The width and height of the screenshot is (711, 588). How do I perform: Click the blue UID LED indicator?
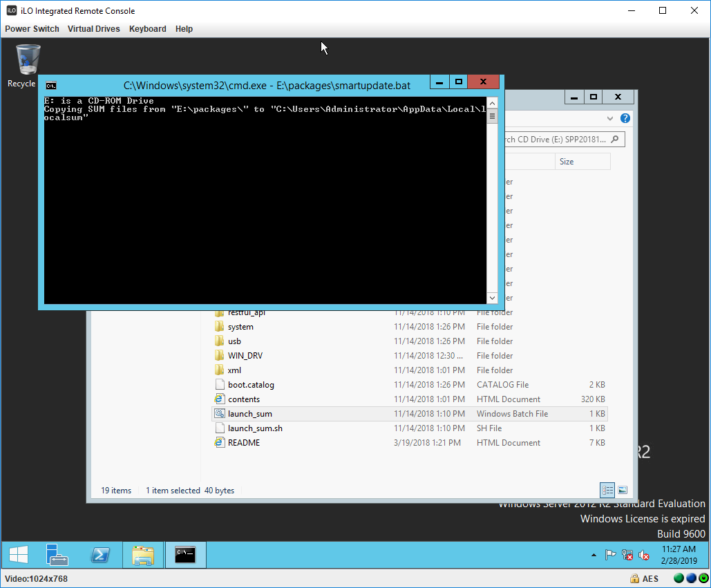(691, 578)
